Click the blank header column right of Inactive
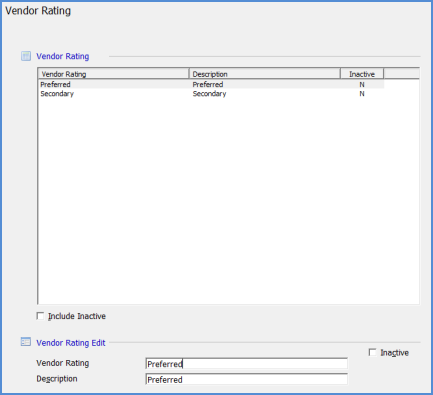This screenshot has width=433, height=395. click(401, 74)
